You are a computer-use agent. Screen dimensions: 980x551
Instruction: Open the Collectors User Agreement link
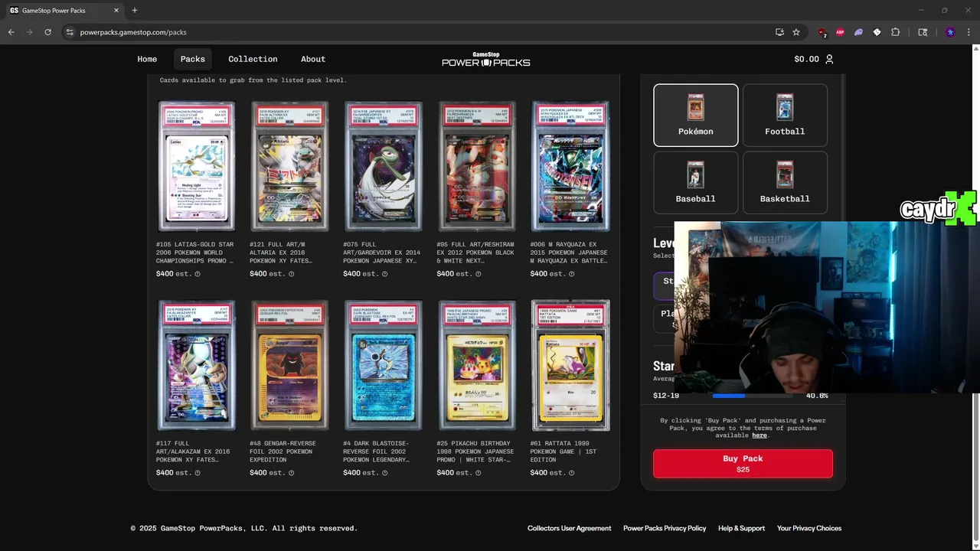pos(570,528)
